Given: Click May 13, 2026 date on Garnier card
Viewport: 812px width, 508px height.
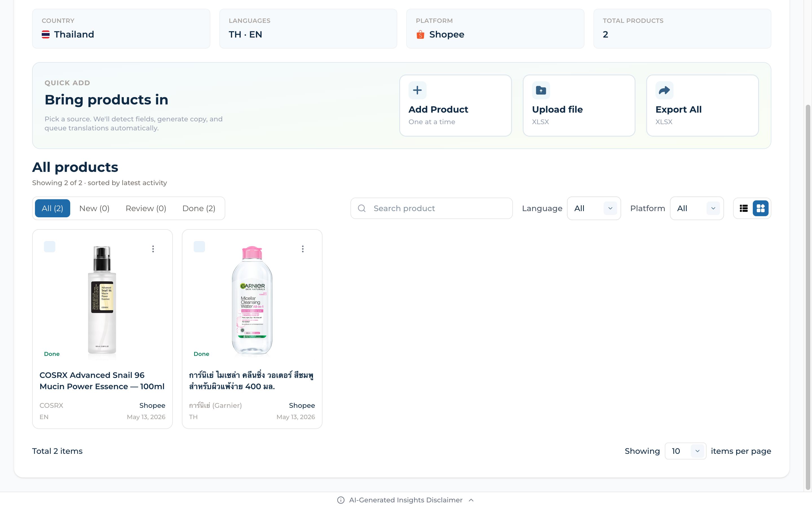Looking at the screenshot, I should (x=295, y=417).
